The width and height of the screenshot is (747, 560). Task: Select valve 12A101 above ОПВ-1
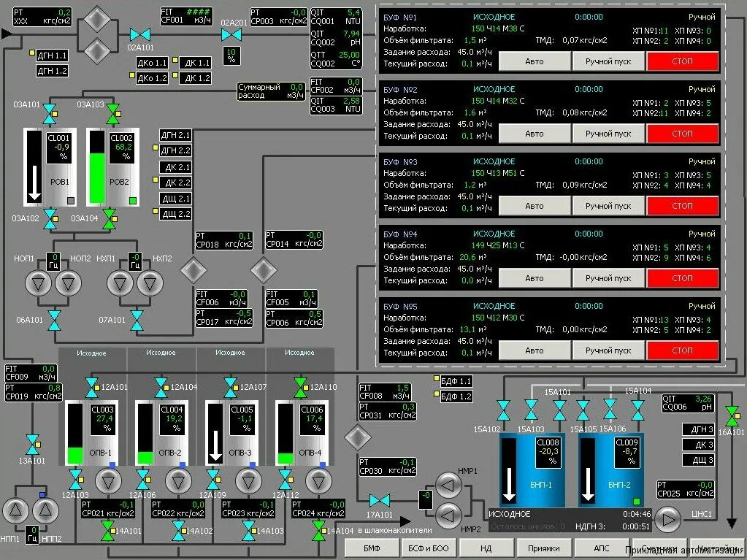click(x=91, y=388)
